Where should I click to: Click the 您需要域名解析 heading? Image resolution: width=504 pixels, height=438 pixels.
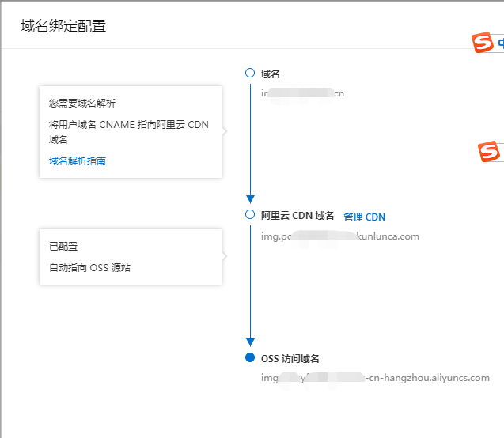[82, 103]
